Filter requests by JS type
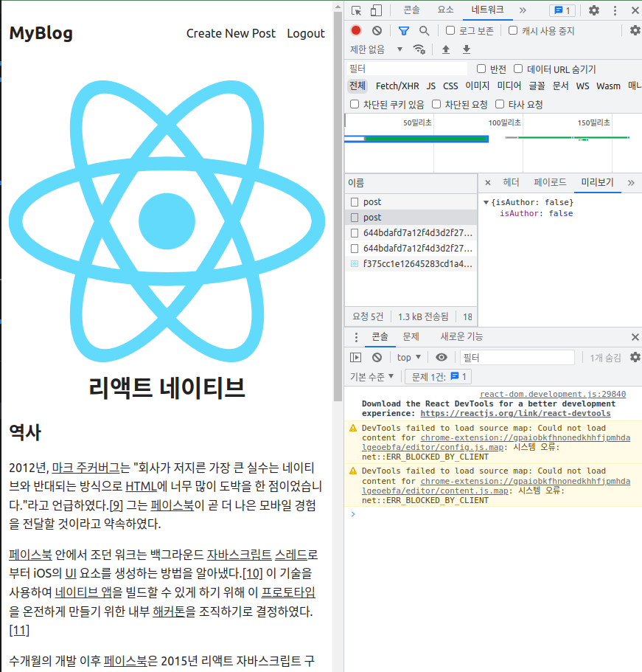 coord(431,86)
